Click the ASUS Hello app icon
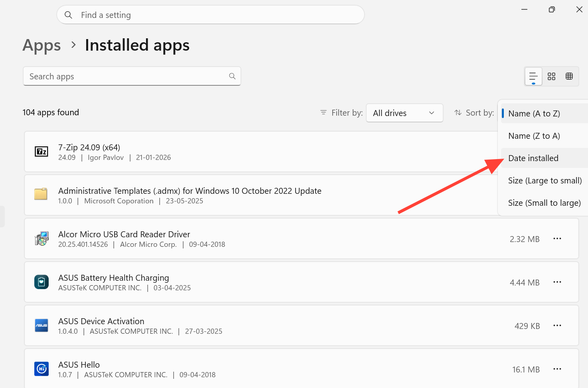The image size is (588, 388). tap(41, 369)
